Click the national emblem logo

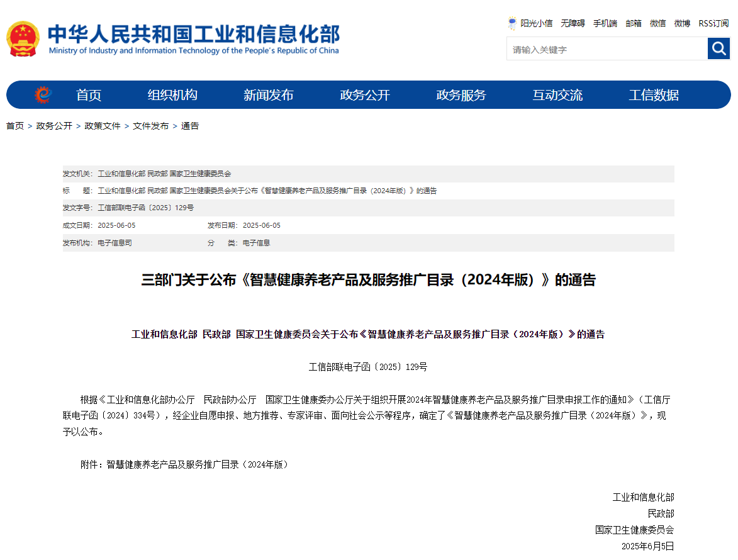pos(23,39)
